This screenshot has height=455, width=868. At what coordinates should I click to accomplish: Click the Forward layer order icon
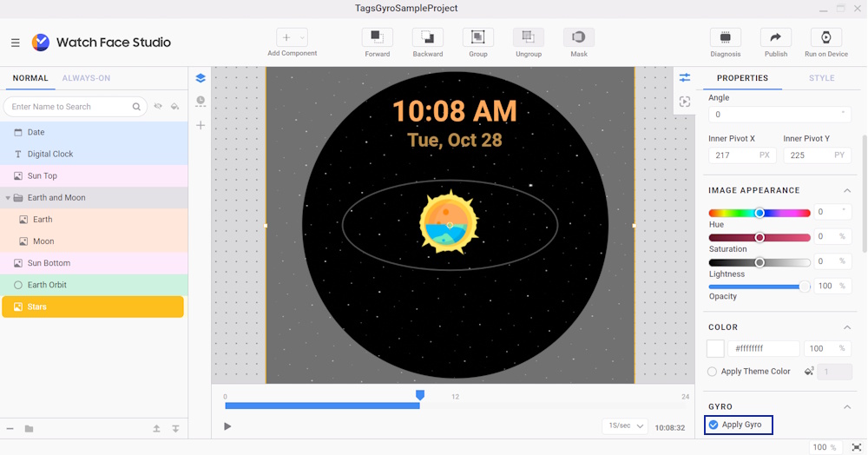pyautogui.click(x=377, y=37)
